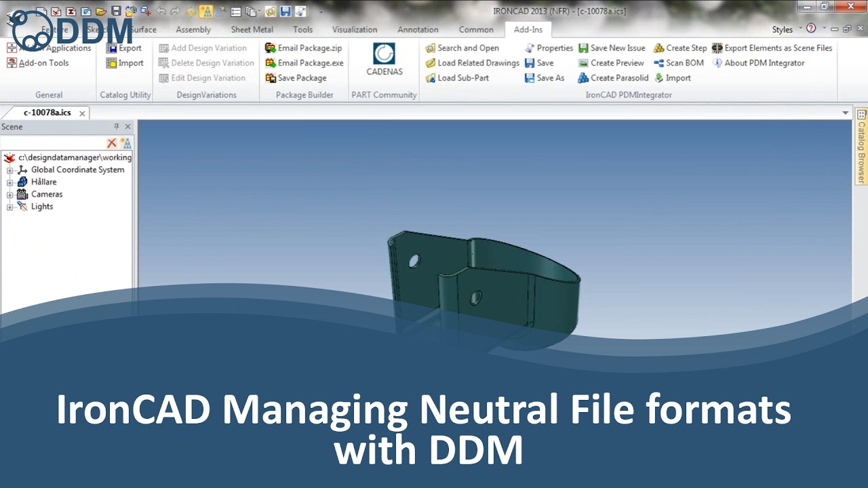Image resolution: width=868 pixels, height=488 pixels.
Task: Expand the Hållare tree node
Action: 10,182
